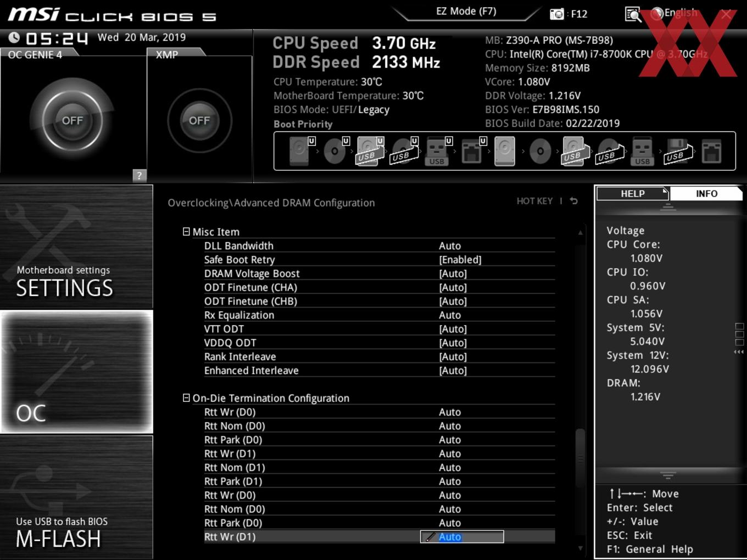
Task: Select the UEFI USB CD boot icon
Action: click(404, 151)
